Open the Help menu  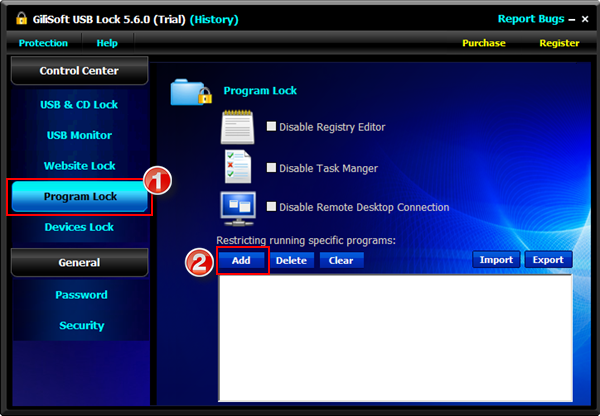click(107, 43)
